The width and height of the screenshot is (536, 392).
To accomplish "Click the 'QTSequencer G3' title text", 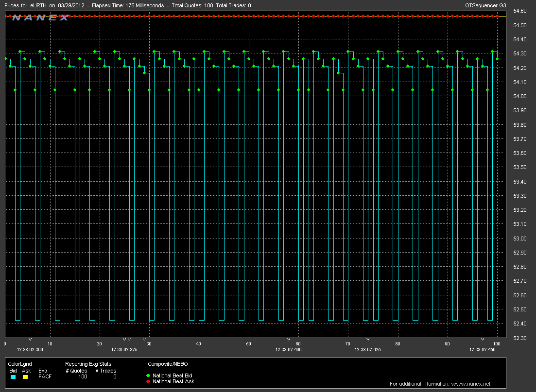I will click(485, 5).
